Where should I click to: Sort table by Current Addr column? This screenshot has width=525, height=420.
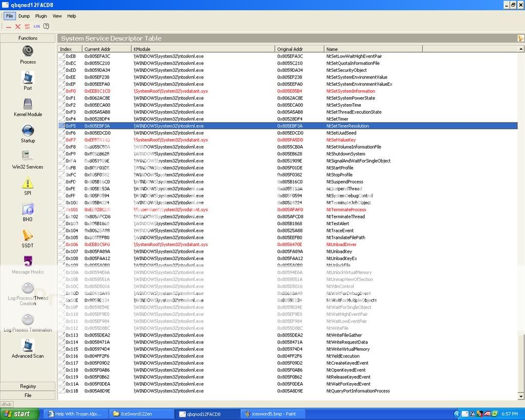(x=107, y=49)
